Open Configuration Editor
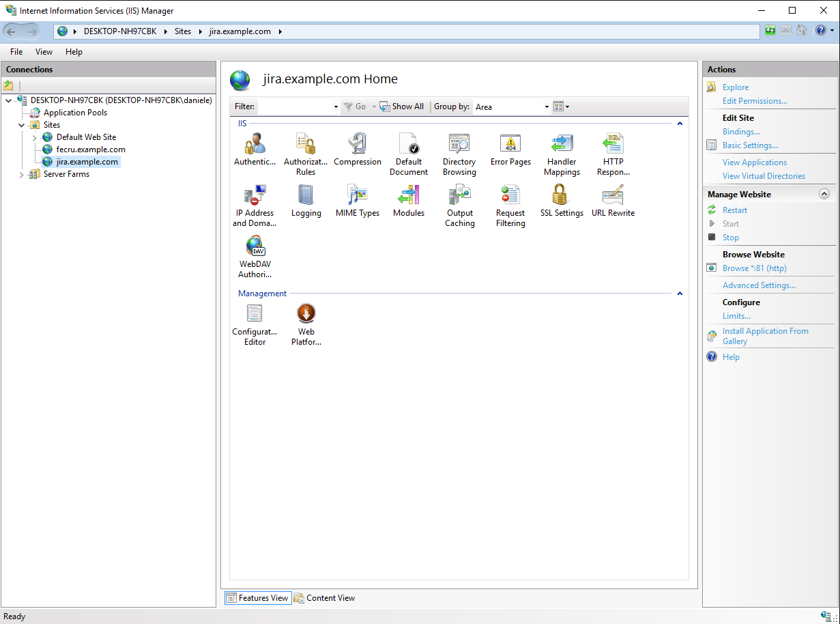Viewport: 840px width, 624px height. pyautogui.click(x=255, y=325)
